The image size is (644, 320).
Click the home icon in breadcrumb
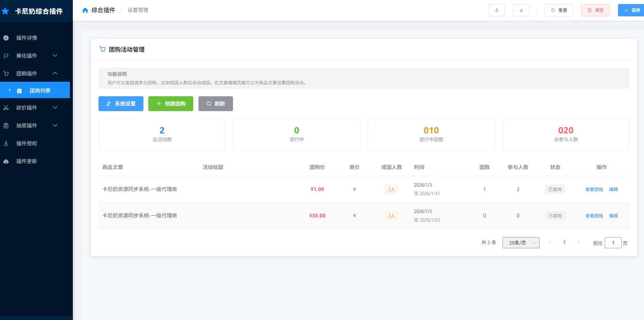[85, 10]
